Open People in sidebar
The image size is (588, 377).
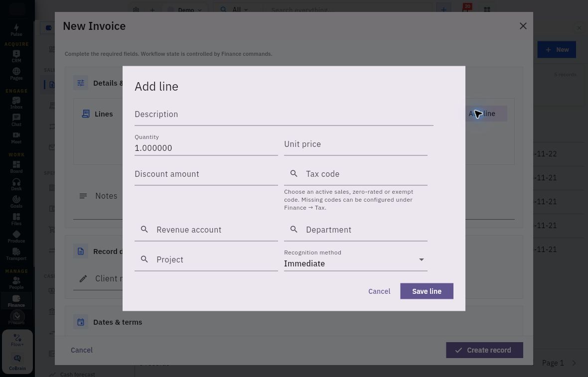click(x=16, y=283)
